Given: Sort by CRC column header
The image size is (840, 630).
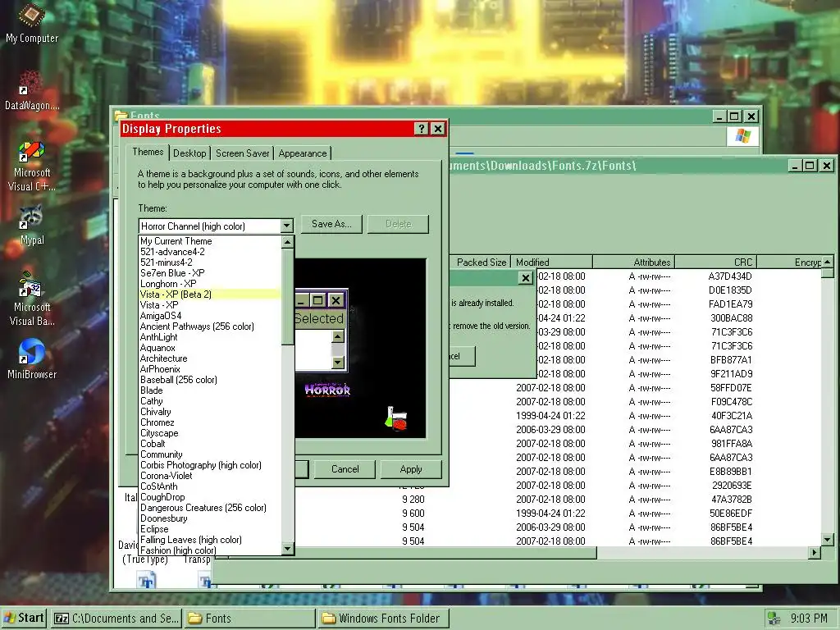Looking at the screenshot, I should (x=715, y=262).
